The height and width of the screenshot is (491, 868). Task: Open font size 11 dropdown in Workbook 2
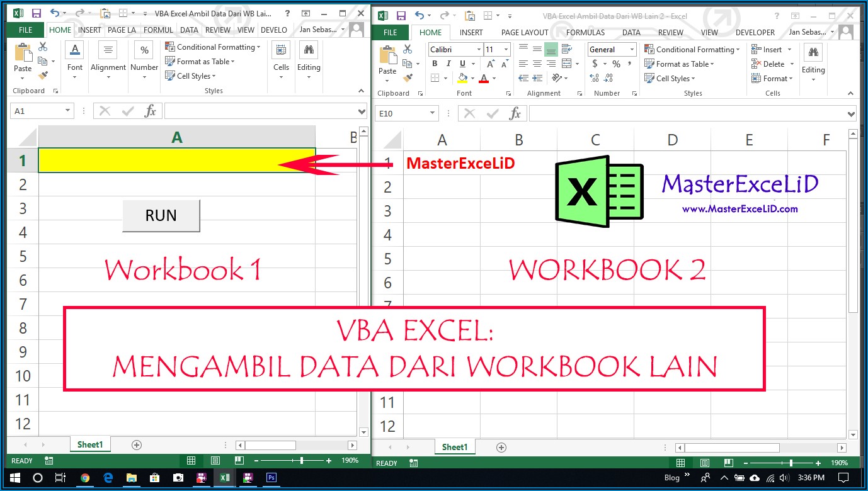506,49
